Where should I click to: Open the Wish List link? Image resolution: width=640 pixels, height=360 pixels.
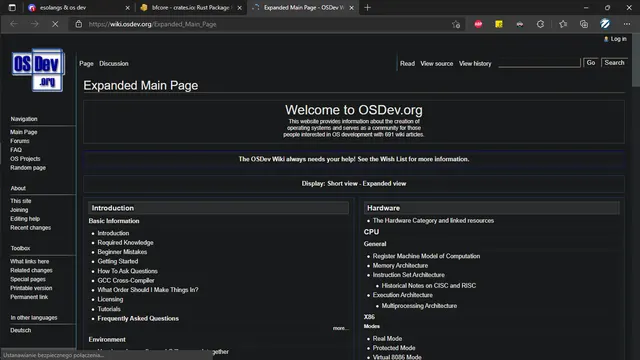click(393, 159)
